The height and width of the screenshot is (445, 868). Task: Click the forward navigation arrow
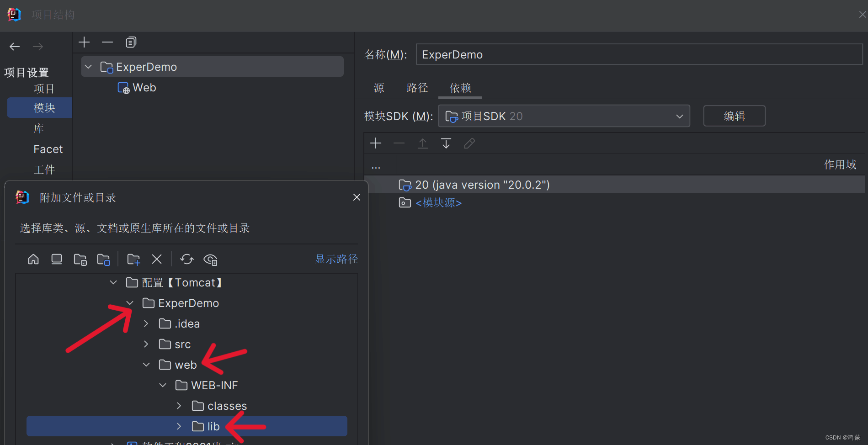[38, 47]
